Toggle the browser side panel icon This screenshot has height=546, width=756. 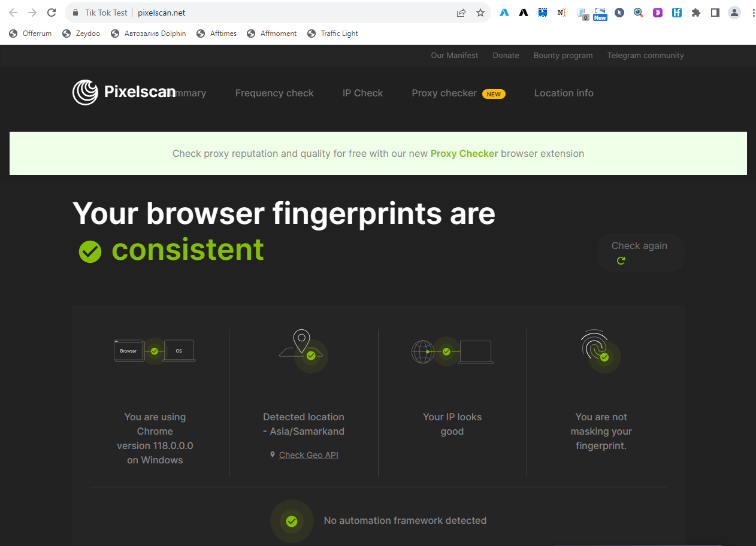715,13
